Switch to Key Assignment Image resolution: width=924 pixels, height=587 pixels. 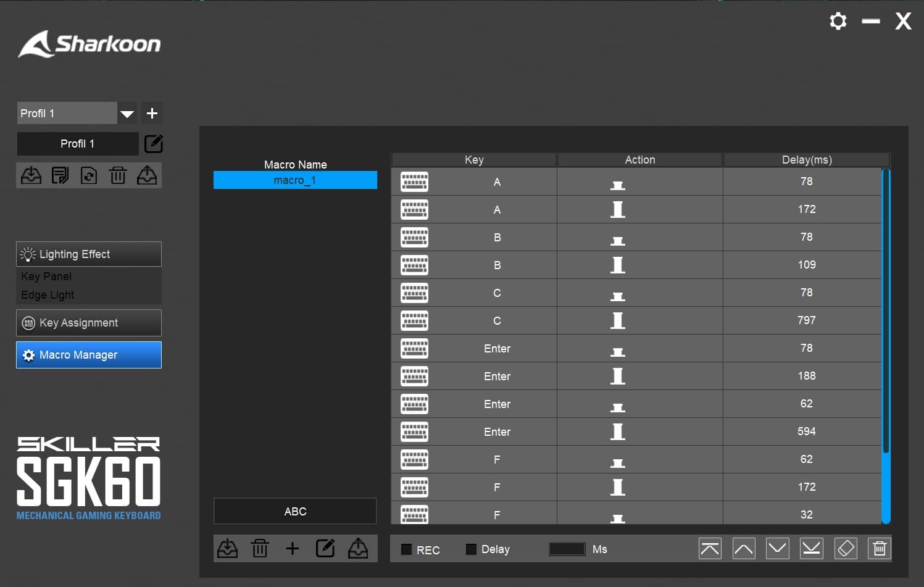coord(89,323)
